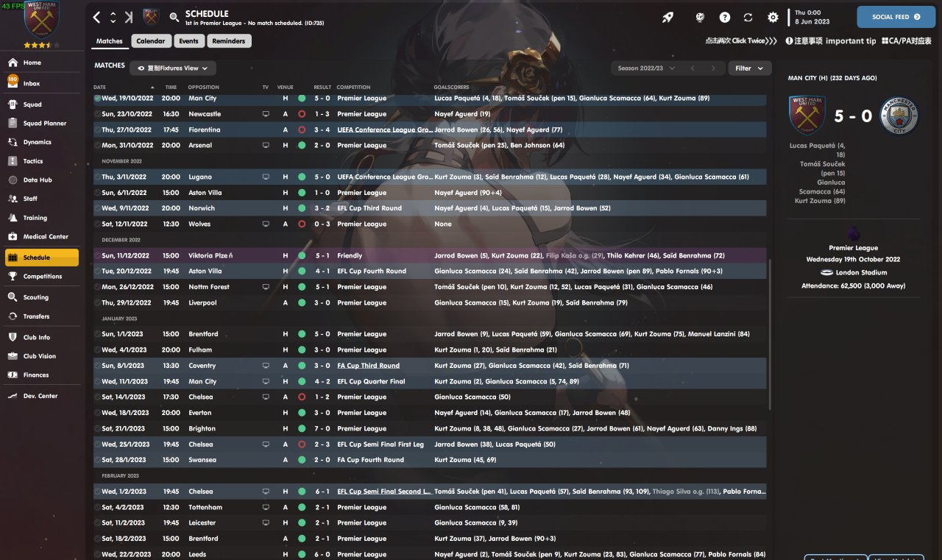Click the West Ham badge beside Schedule title

point(152,17)
